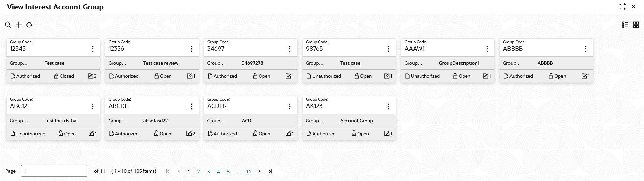Go to page 2

pos(199,172)
